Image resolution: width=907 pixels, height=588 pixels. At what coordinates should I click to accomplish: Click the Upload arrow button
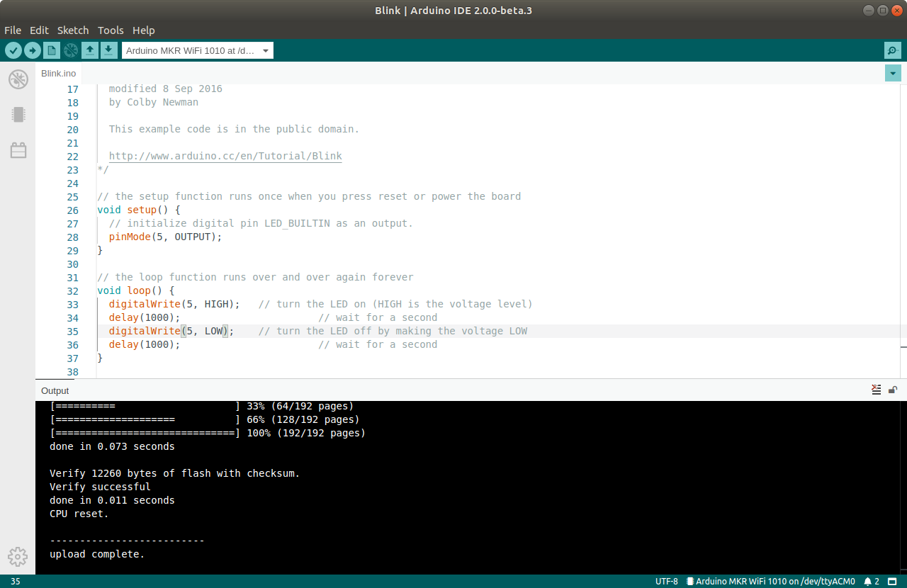pyautogui.click(x=33, y=50)
